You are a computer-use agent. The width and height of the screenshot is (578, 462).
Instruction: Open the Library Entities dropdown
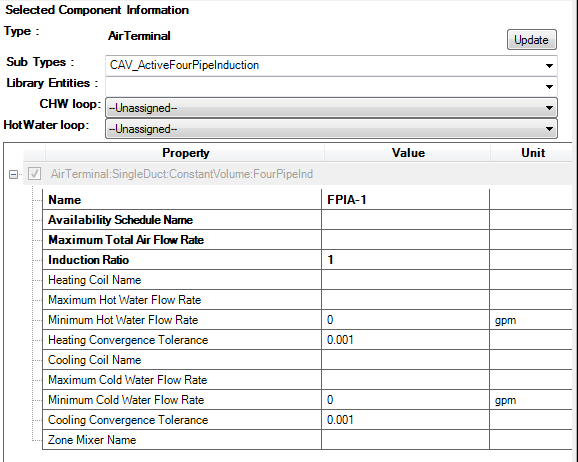pyautogui.click(x=331, y=87)
